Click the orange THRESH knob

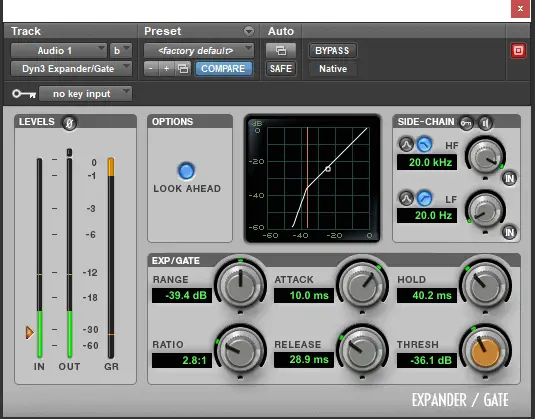point(485,351)
